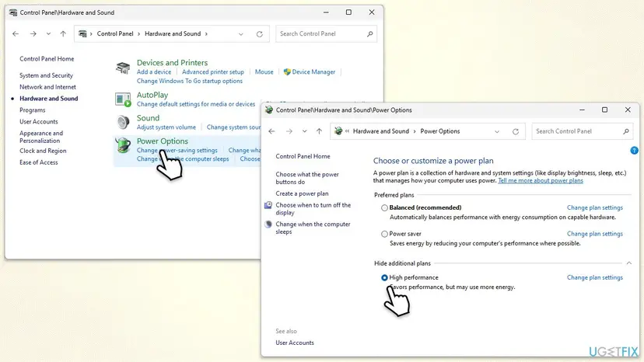
Task: Select User Accounts in back window sidebar
Action: click(39, 121)
